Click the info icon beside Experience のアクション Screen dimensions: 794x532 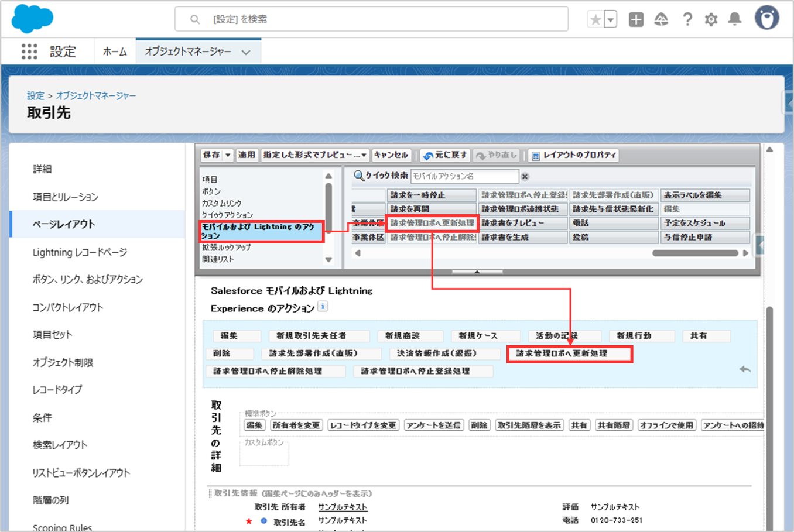tap(323, 307)
